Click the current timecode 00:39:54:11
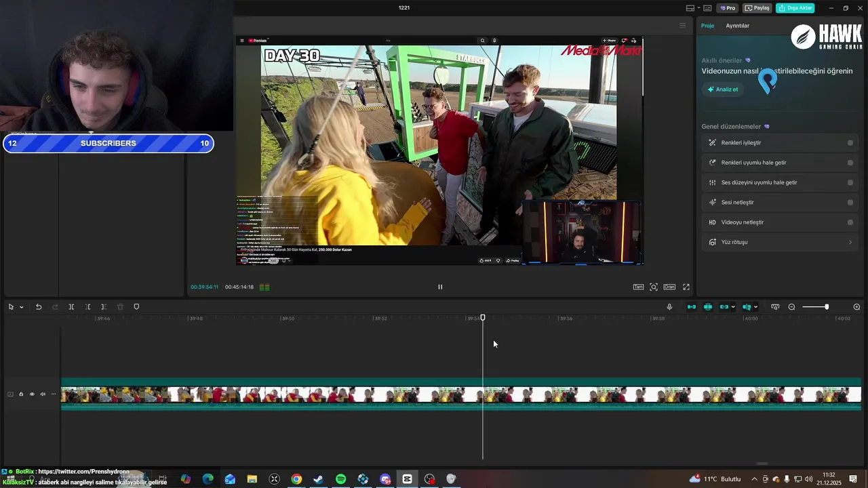 point(204,287)
